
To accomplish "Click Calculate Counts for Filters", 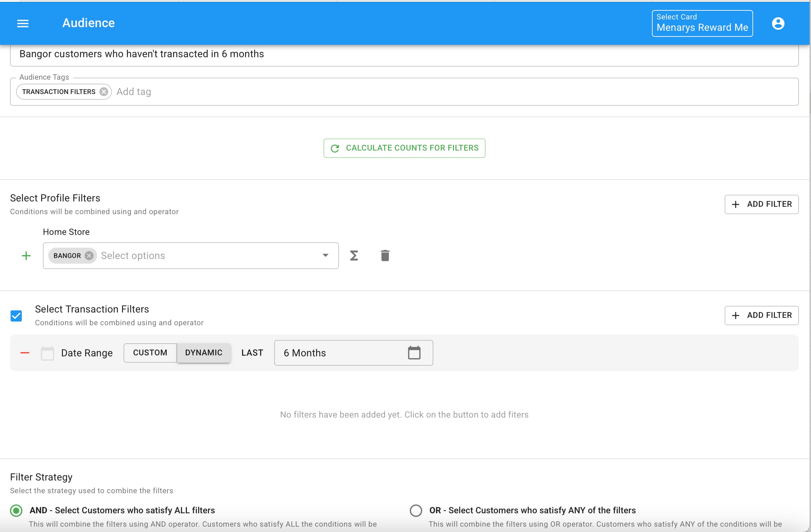I will (404, 148).
